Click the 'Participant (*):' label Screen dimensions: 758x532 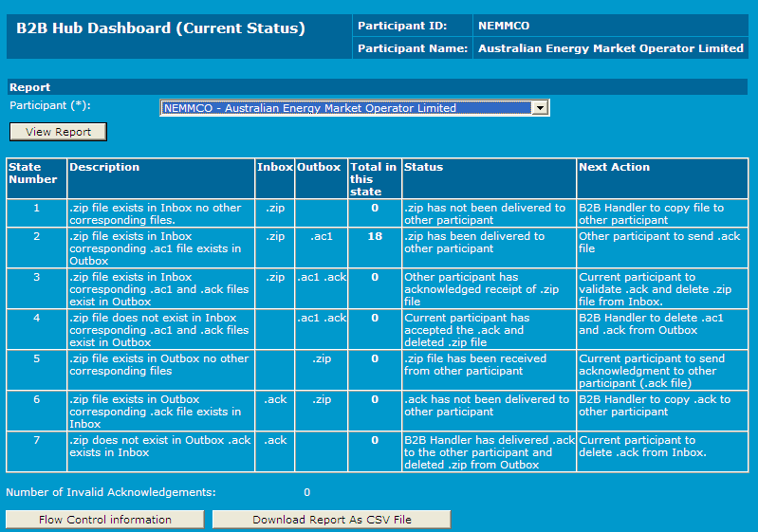(50, 105)
